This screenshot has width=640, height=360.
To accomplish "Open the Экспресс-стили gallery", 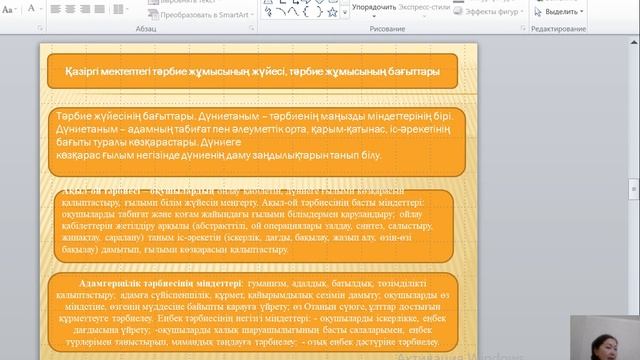I will point(424,11).
